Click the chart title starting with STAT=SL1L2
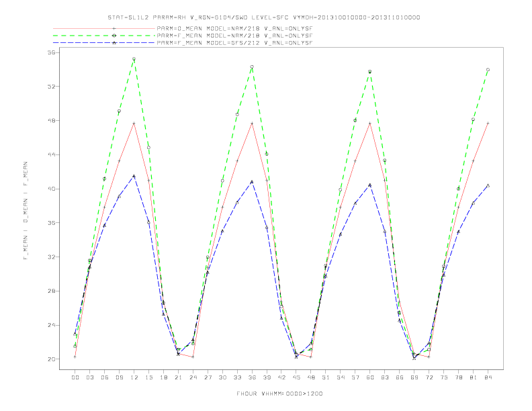 (264, 17)
